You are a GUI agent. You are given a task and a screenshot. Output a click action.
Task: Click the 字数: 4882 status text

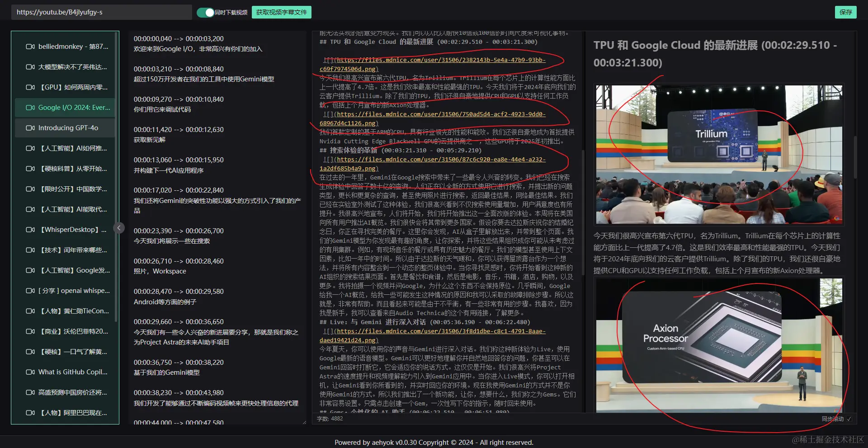(330, 419)
